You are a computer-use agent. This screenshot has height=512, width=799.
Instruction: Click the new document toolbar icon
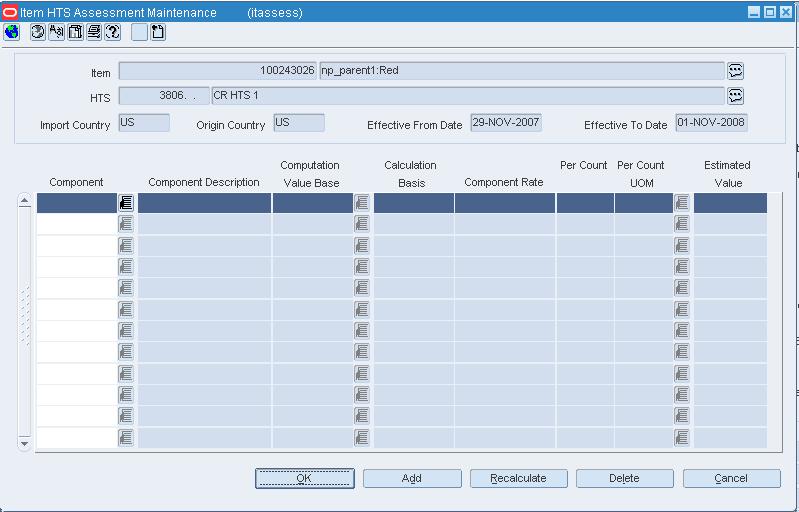coord(158,32)
